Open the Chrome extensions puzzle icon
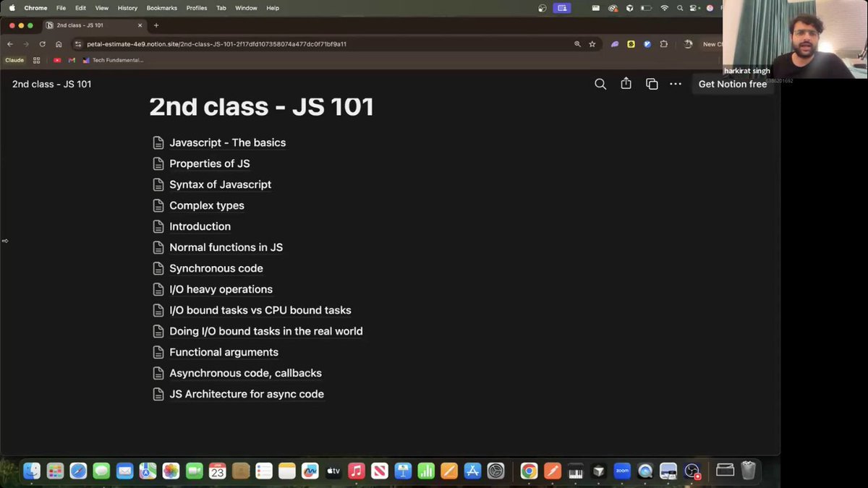This screenshot has height=488, width=868. (663, 44)
